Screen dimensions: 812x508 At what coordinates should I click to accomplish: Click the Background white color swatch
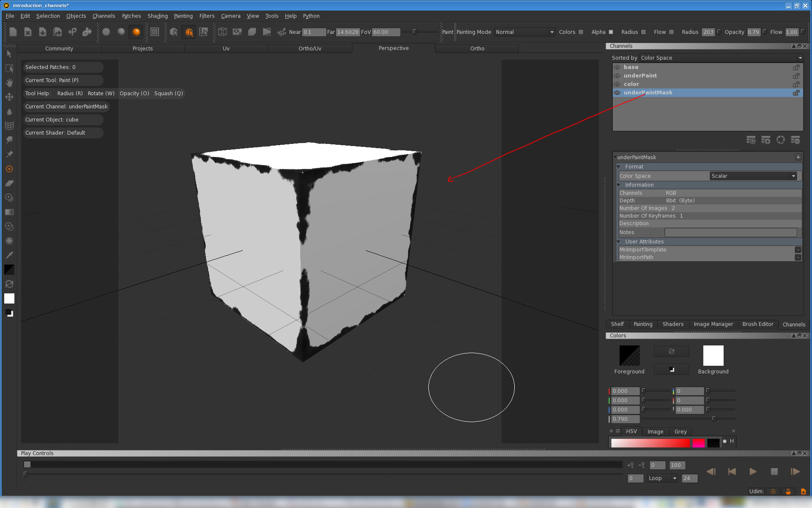[713, 356]
